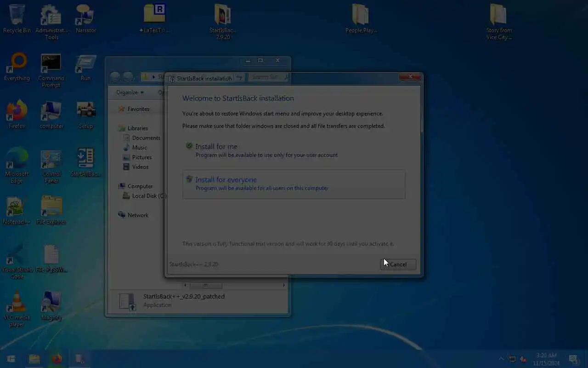Image resolution: width=588 pixels, height=368 pixels.
Task: Go forward in the Explorer window
Action: (128, 77)
